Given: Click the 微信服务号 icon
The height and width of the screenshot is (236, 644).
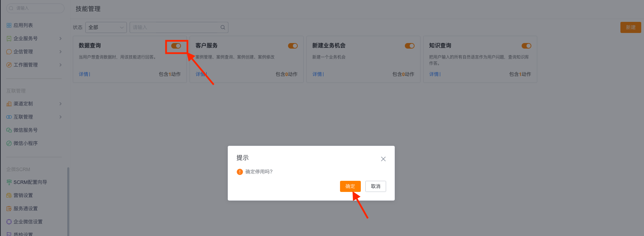Looking at the screenshot, I should [9, 130].
